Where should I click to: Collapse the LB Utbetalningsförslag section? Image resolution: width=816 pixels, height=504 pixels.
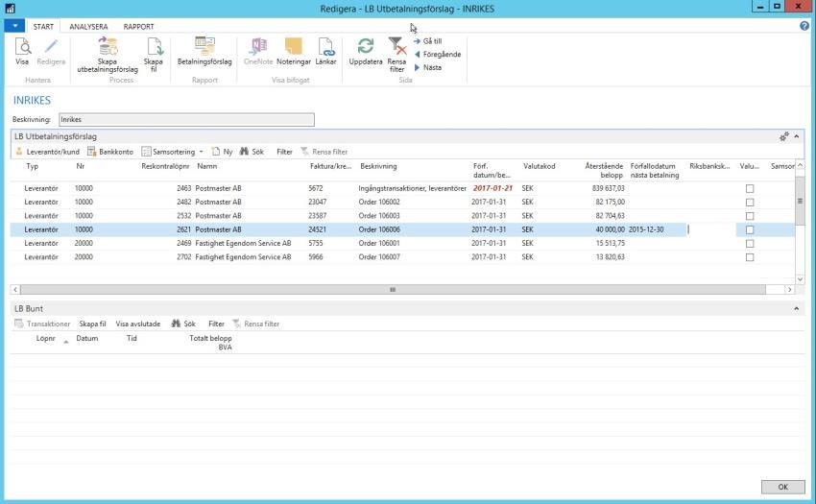tap(796, 136)
